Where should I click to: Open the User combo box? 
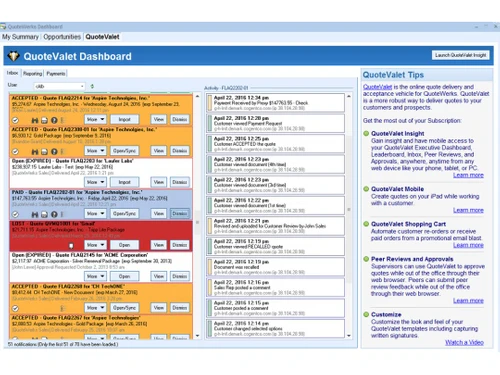[59, 86]
